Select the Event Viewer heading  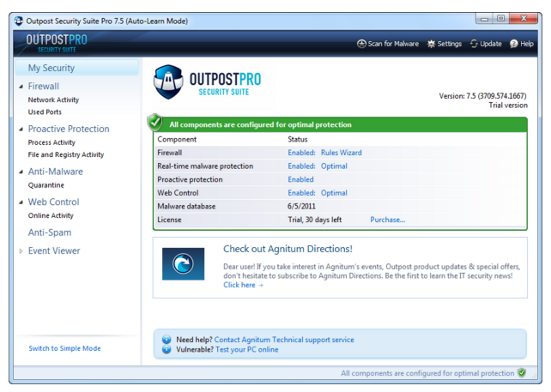(54, 250)
